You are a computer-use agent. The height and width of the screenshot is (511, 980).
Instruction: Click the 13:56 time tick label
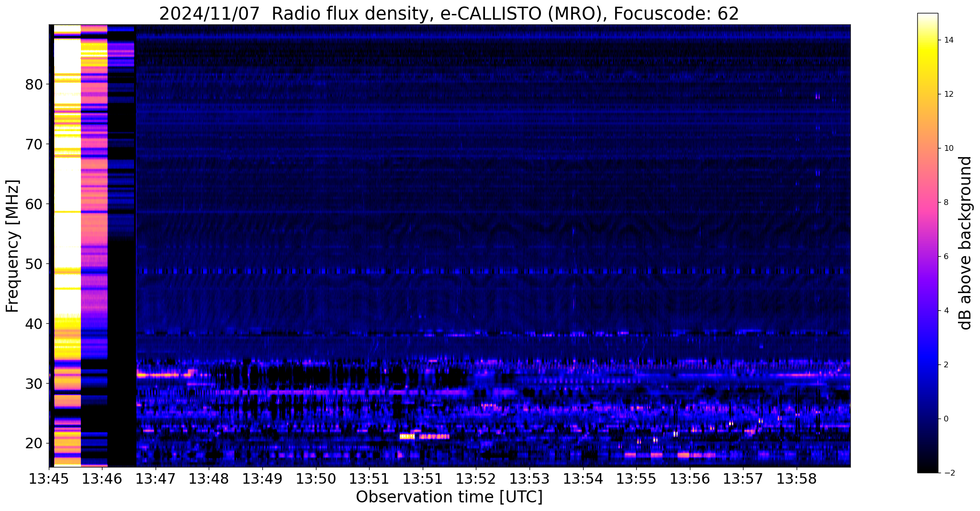click(689, 478)
